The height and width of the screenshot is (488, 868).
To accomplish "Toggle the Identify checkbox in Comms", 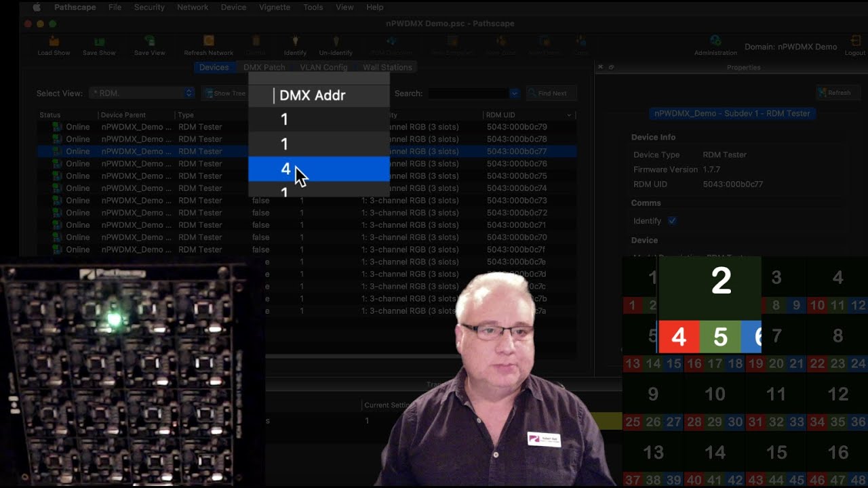I will 672,221.
